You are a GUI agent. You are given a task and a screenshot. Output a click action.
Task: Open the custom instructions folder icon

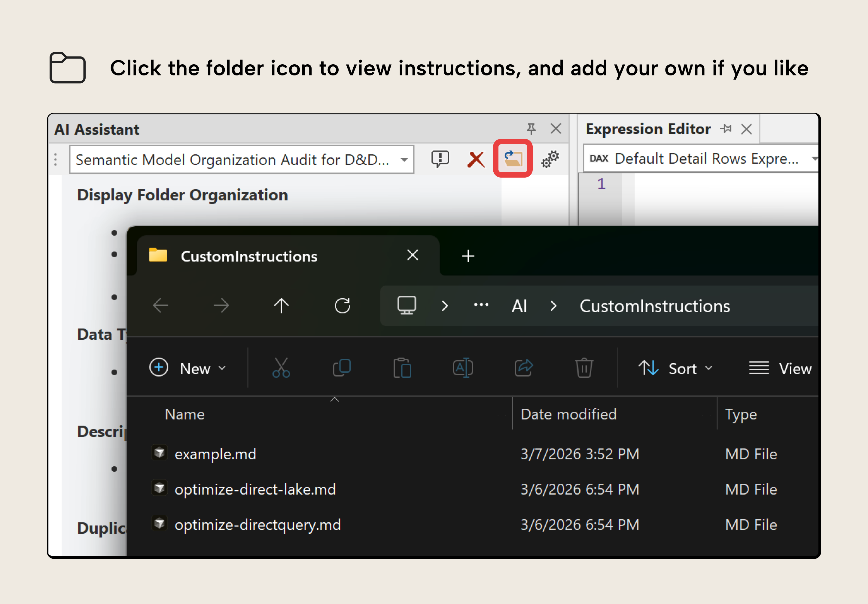click(512, 159)
